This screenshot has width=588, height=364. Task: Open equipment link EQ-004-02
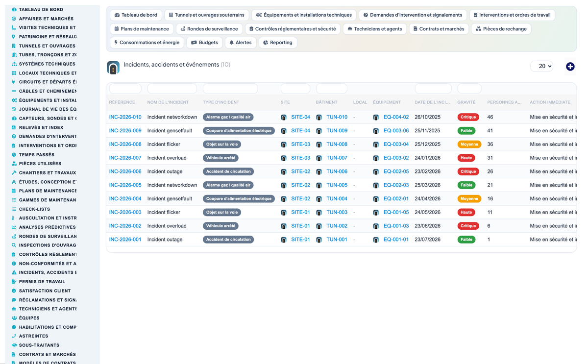click(396, 117)
